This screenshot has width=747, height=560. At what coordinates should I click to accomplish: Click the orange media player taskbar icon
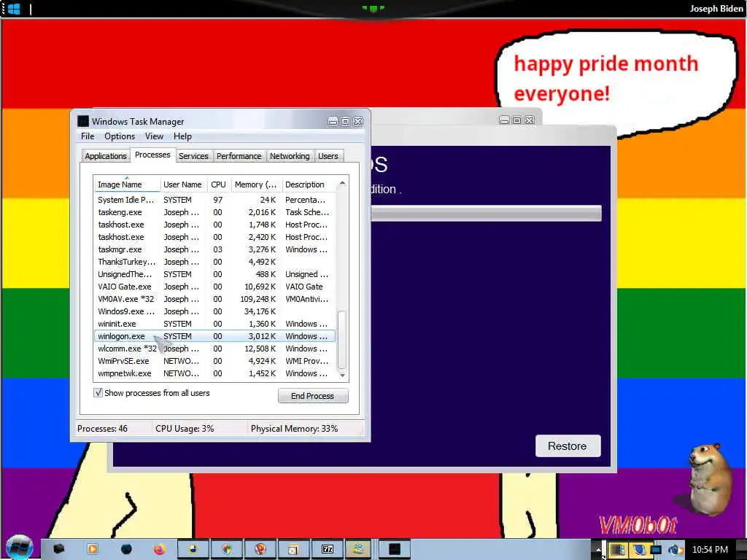point(93,549)
